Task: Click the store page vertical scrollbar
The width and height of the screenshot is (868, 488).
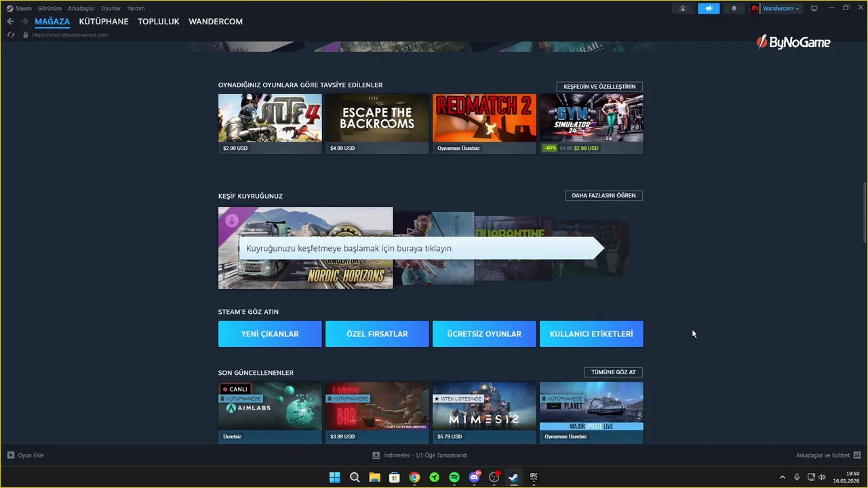Action: click(864, 212)
